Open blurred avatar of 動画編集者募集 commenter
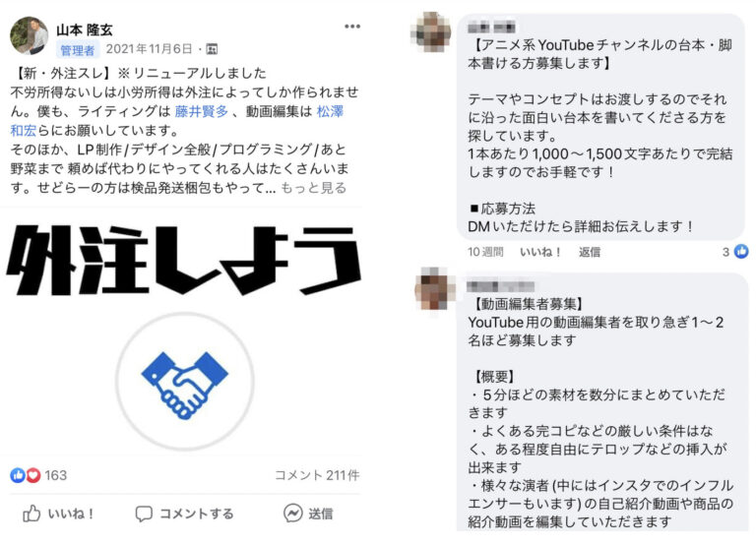 click(x=435, y=289)
